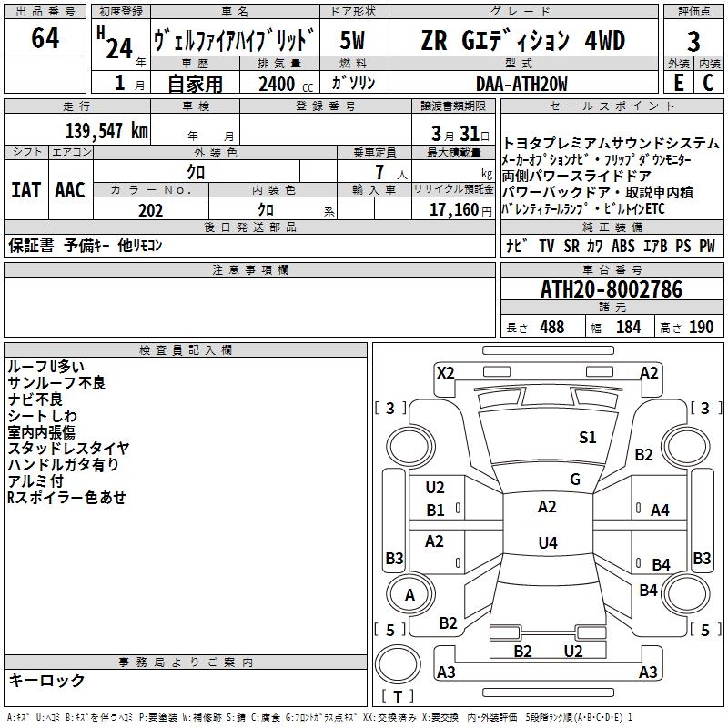Click the overall evaluation score 3

693,41
